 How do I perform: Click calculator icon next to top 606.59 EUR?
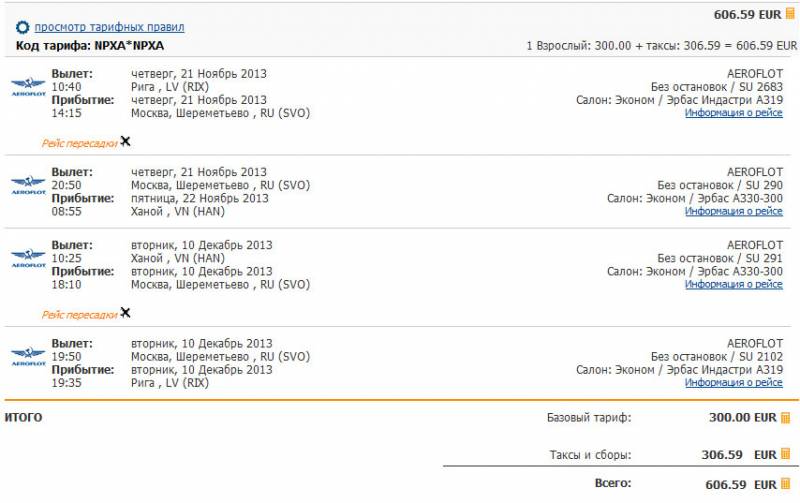tap(790, 14)
